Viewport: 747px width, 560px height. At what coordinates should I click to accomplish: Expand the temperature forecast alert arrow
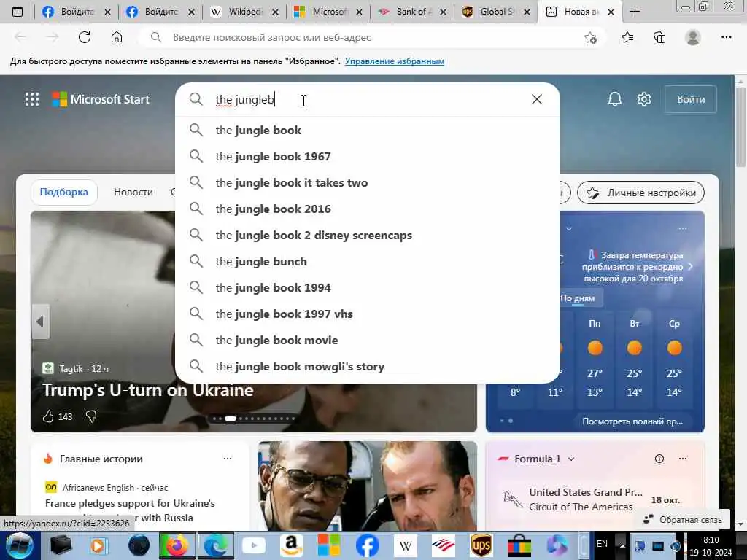click(690, 266)
